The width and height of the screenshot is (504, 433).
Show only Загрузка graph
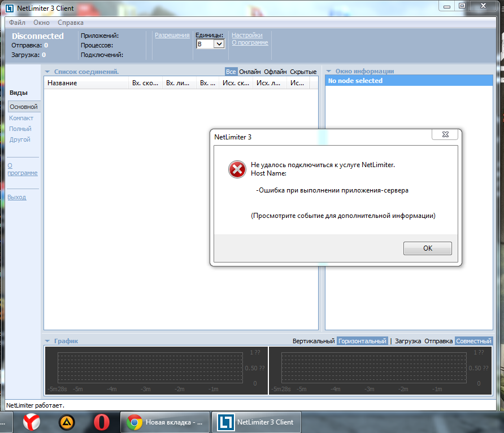point(408,341)
